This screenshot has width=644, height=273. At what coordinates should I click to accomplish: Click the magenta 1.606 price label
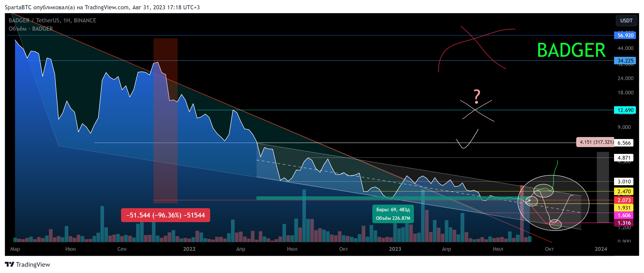[x=624, y=215]
